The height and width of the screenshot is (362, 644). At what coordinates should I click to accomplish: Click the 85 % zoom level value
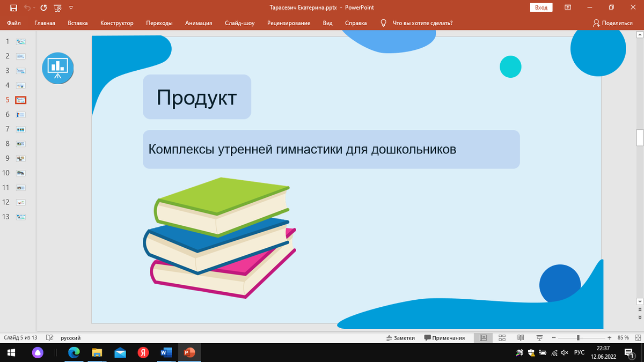(x=623, y=338)
